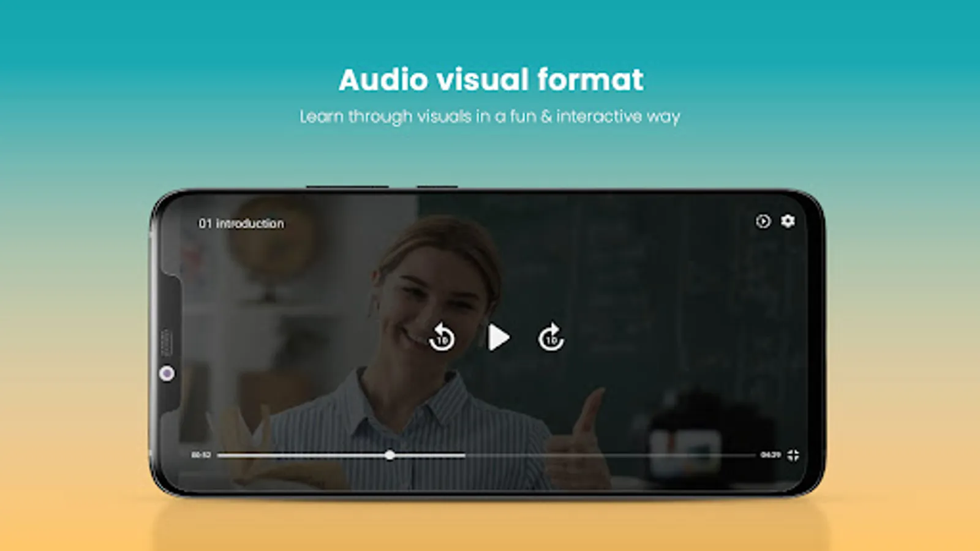Click the elapsed time label
This screenshot has width=980, height=551.
click(x=201, y=455)
